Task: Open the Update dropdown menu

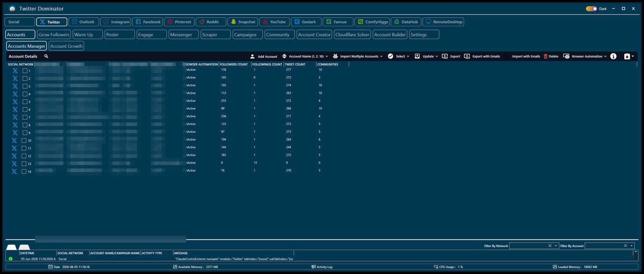Action: [x=437, y=56]
